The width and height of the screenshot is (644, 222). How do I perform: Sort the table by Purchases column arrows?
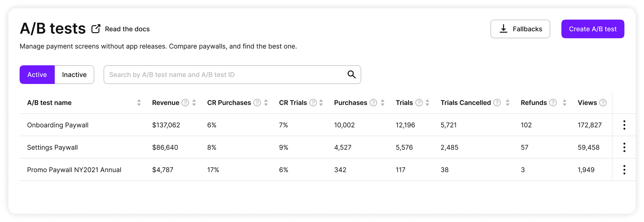pos(383,103)
